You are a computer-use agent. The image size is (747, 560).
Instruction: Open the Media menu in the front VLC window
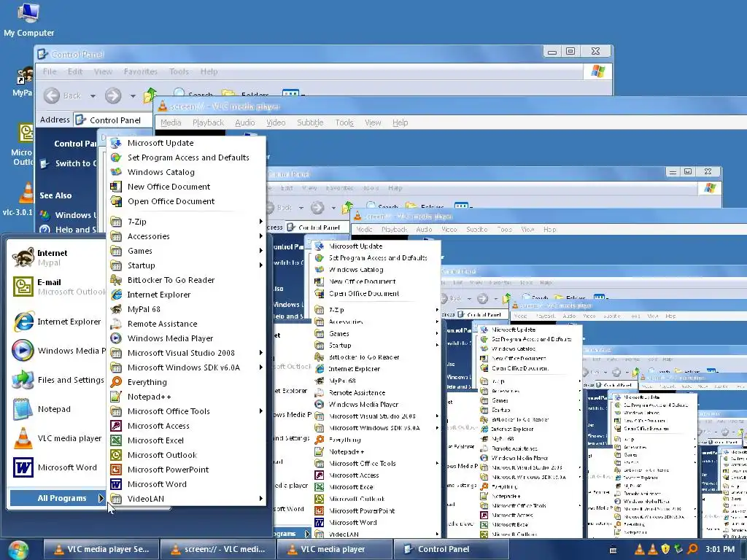pyautogui.click(x=171, y=122)
